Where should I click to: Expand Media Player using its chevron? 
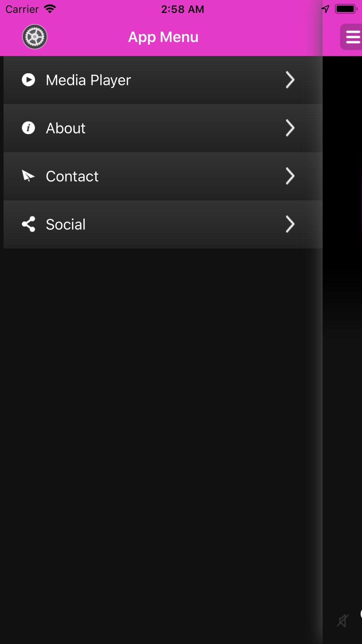pos(290,80)
